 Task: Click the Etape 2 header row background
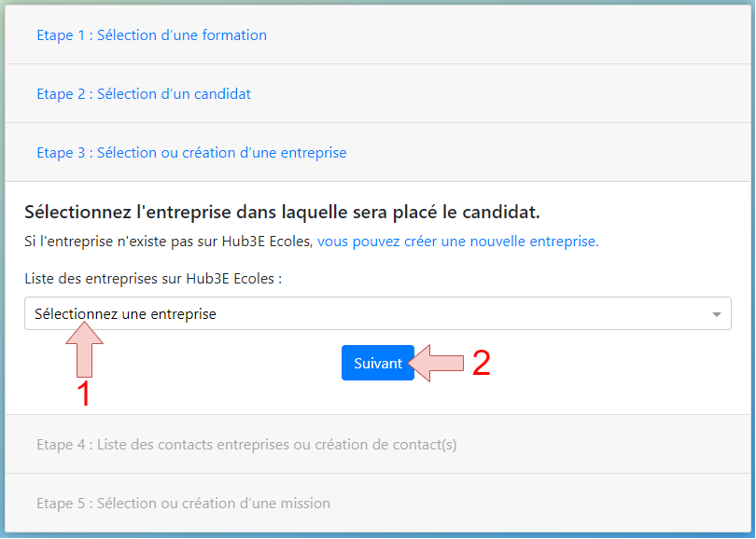pos(377,93)
